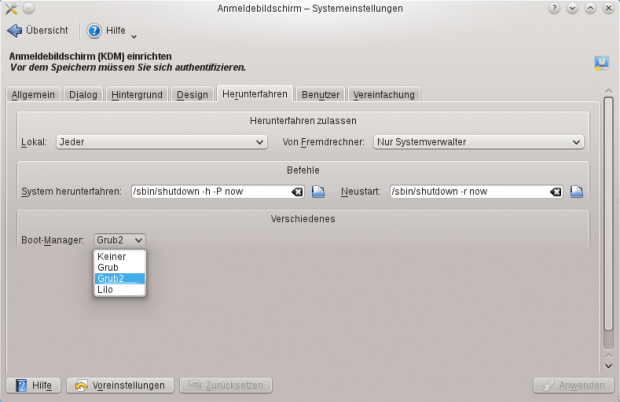620x402 pixels.
Task: Go back to Übersicht
Action: point(38,30)
